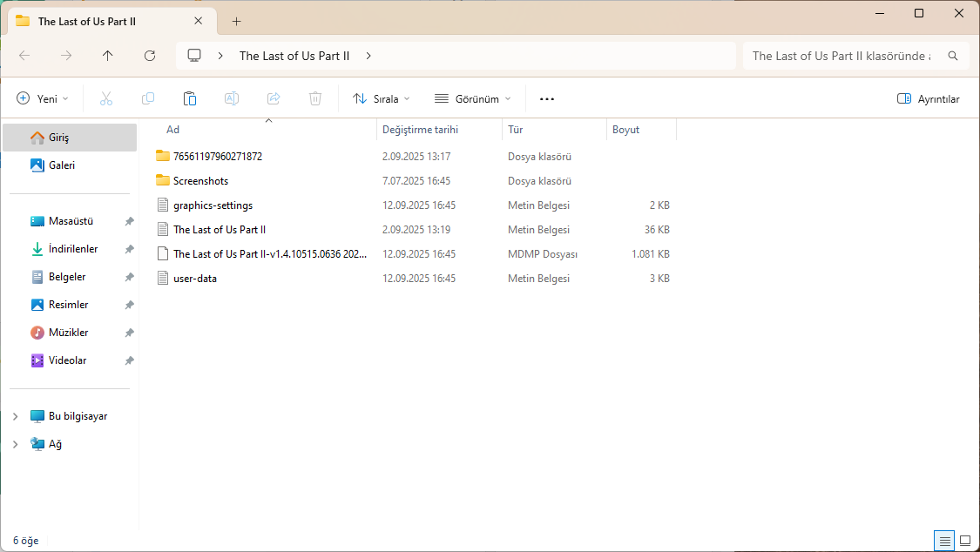
Task: Click the search magnifier icon
Action: [x=952, y=56]
